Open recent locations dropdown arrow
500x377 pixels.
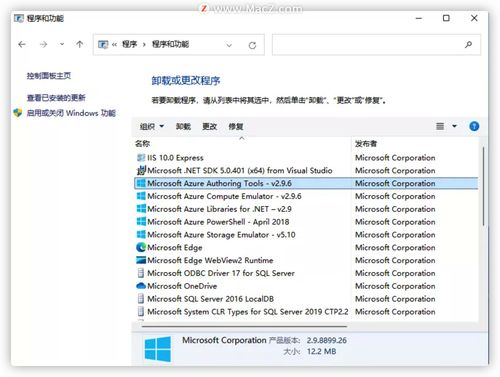62,44
